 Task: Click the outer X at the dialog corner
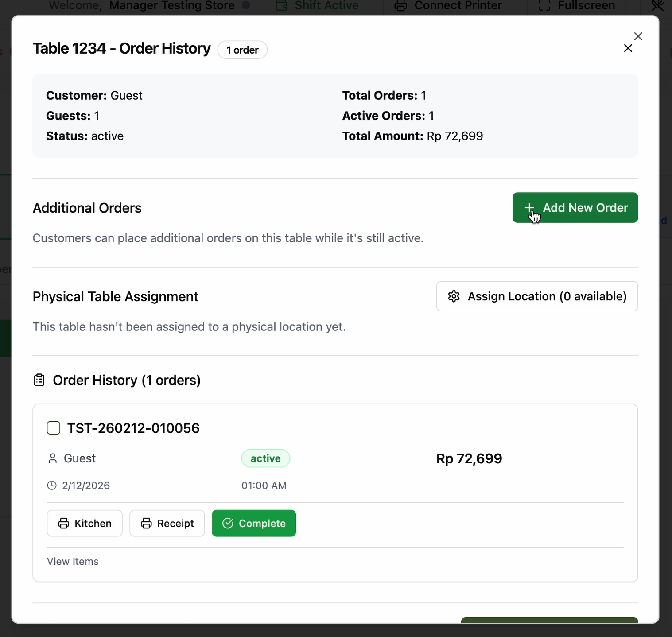click(638, 36)
